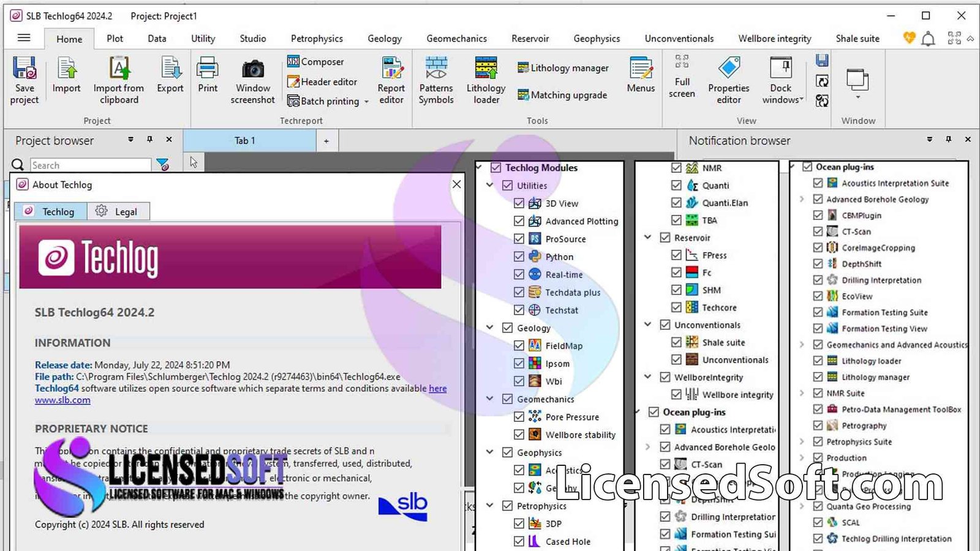Screen dimensions: 980x551
Task: Toggle the Pore Pressure checkbox
Action: pos(519,416)
